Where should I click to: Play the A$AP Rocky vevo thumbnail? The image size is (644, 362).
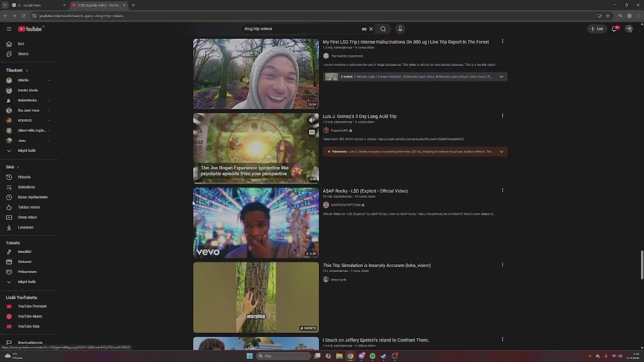(256, 223)
